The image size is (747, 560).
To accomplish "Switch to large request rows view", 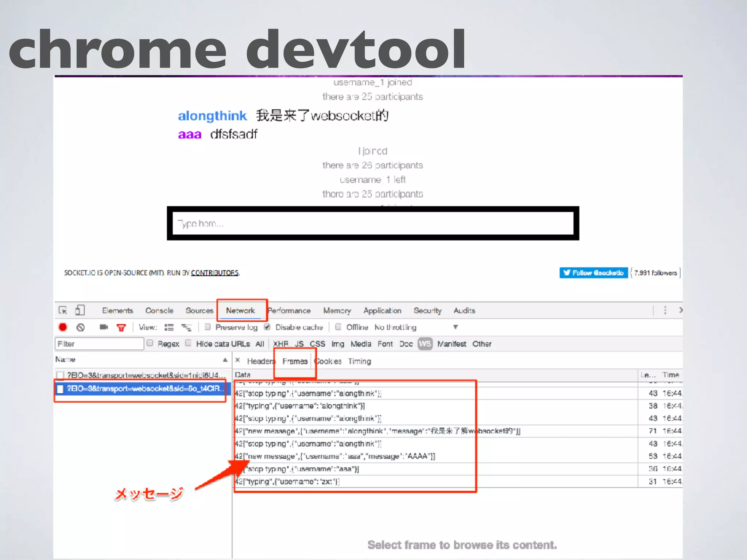I will [169, 327].
